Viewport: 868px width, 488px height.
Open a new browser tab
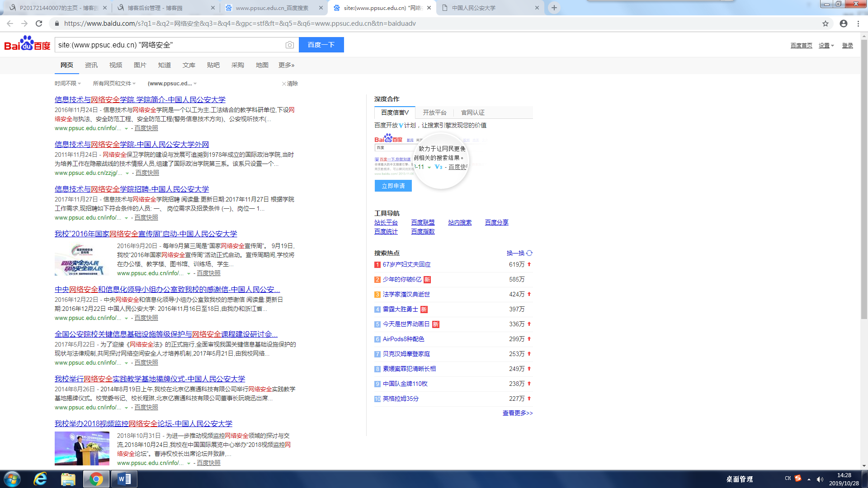coord(554,8)
